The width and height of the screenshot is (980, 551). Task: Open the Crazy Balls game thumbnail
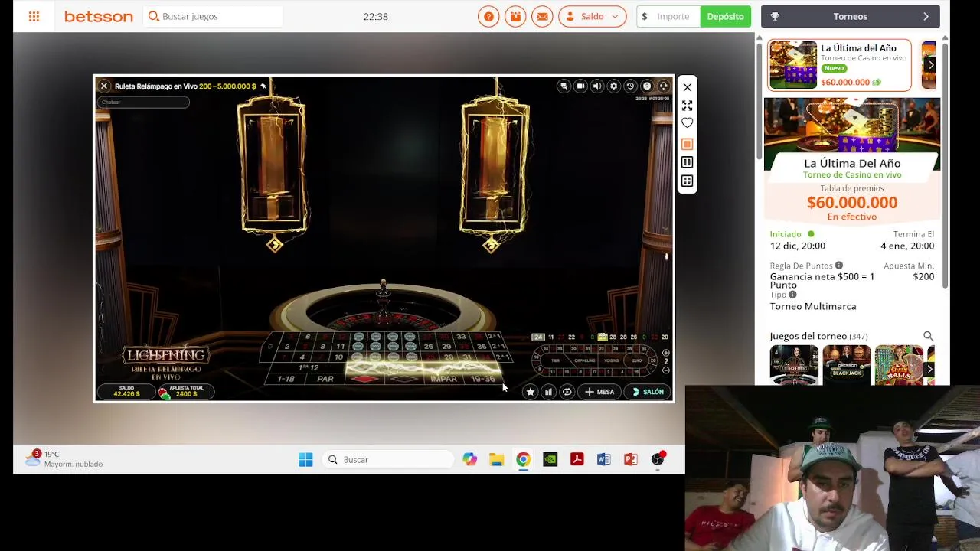pos(899,364)
